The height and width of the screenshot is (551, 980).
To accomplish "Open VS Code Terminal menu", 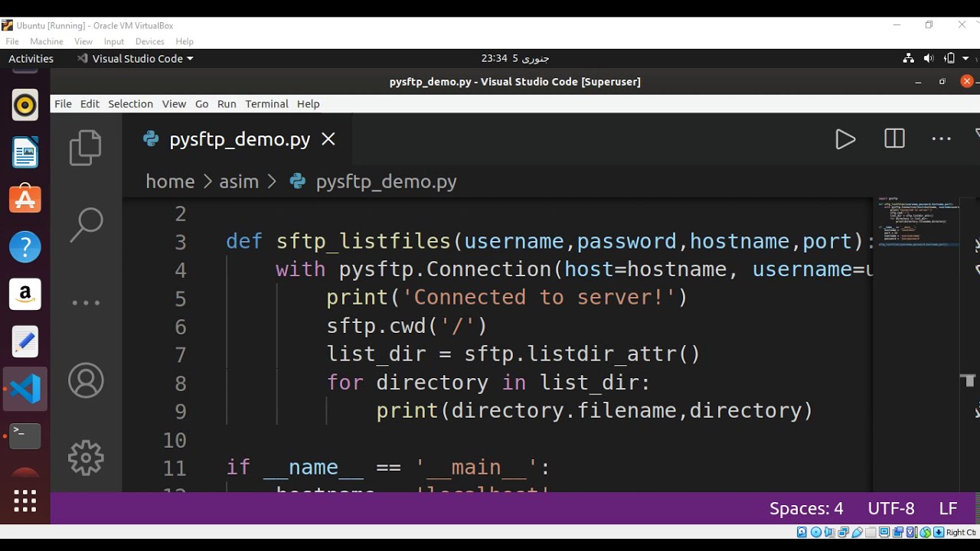I will (x=266, y=104).
